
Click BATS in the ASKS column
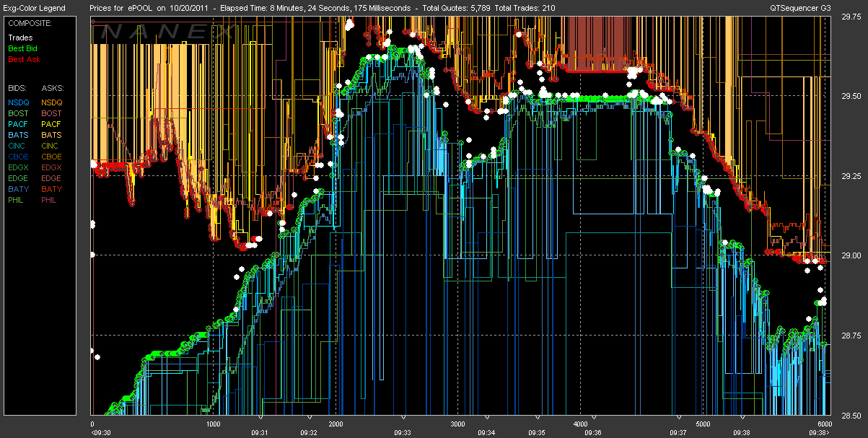click(x=51, y=135)
